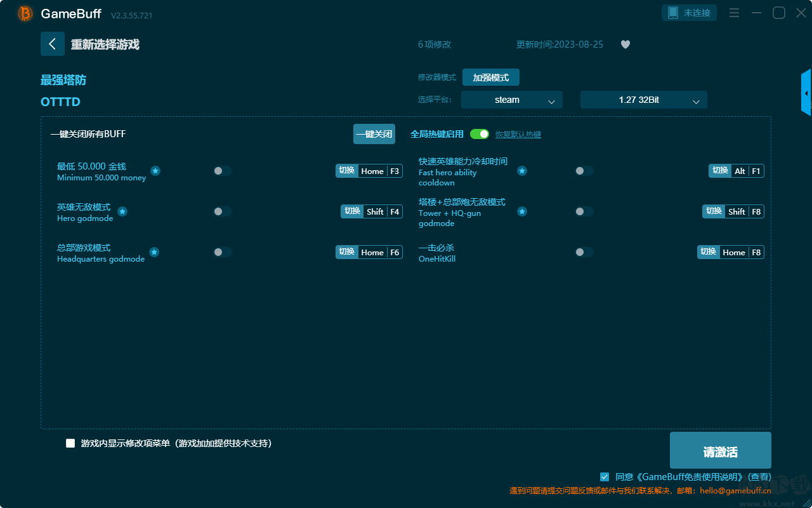Screen dimensions: 812x508
Task: Click the phone connection icon
Action: 673,13
